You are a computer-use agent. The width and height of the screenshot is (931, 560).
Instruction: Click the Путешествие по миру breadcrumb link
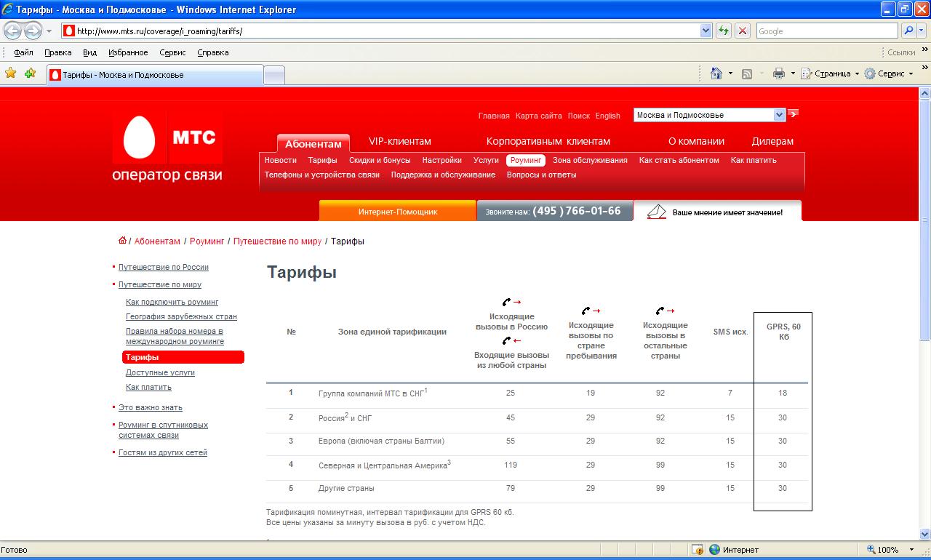[277, 241]
